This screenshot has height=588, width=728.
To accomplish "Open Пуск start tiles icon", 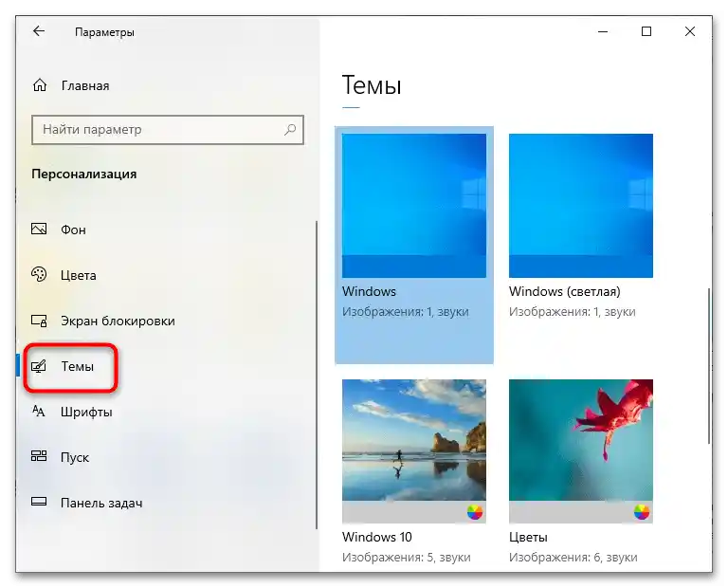I will click(39, 455).
